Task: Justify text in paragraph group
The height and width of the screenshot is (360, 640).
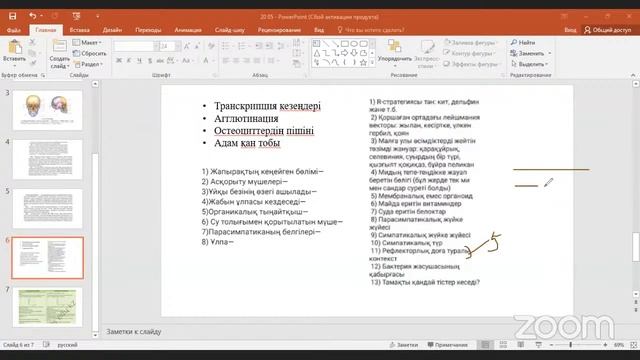Action: point(257,61)
